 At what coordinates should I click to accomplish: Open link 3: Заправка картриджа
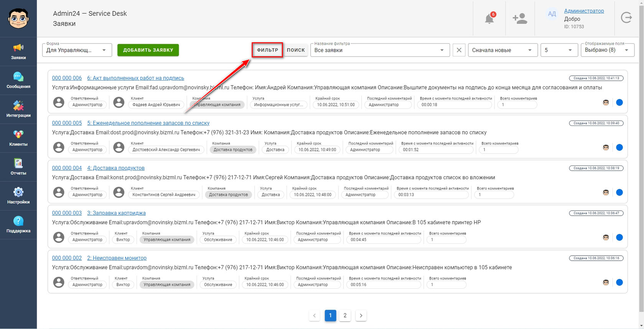[117, 213]
